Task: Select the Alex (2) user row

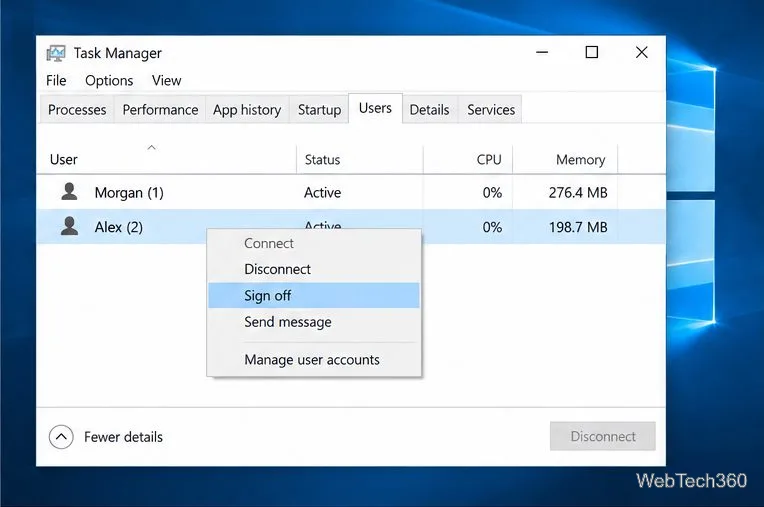Action: coord(351,226)
